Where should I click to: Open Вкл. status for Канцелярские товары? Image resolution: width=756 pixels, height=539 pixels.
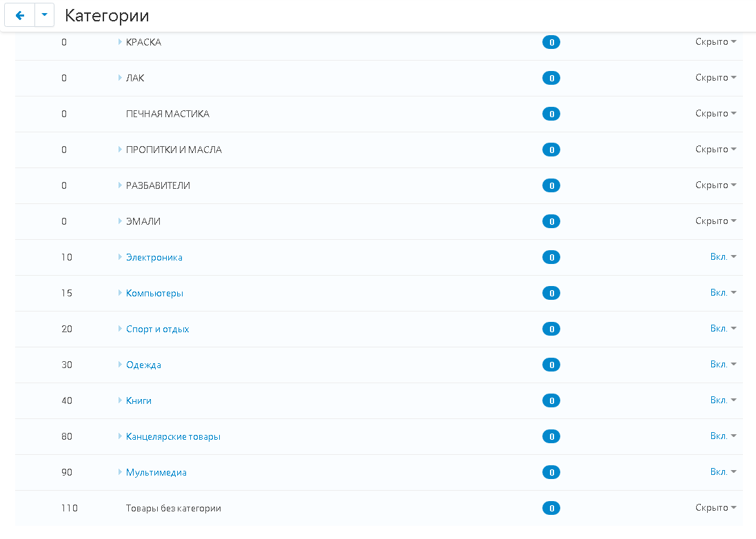[x=723, y=436]
